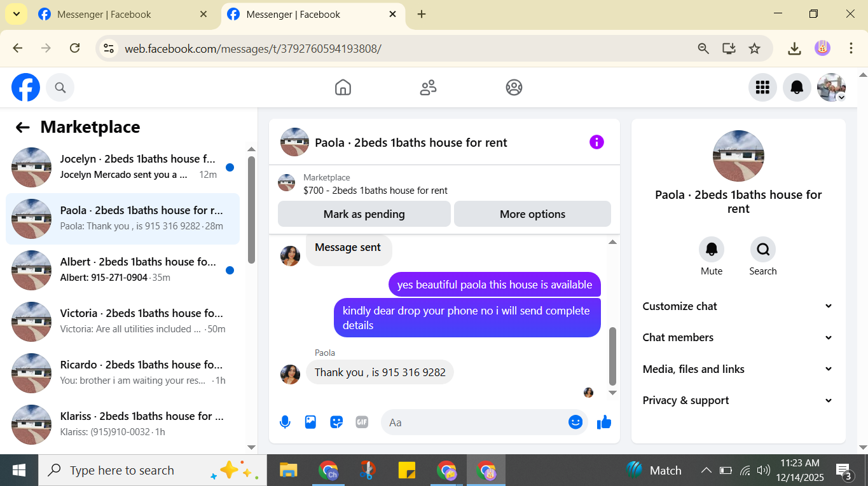The image size is (868, 486).
Task: Open the Chrome three-dot menu
Action: pos(851,48)
